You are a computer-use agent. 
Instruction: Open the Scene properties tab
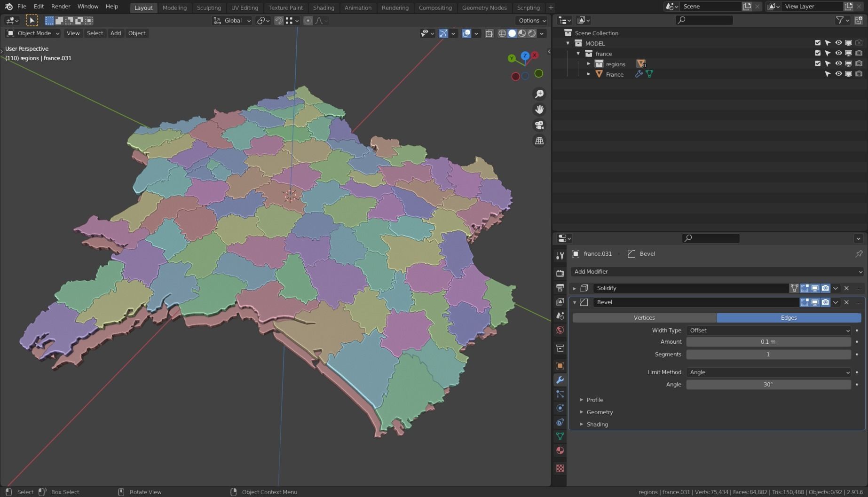pyautogui.click(x=560, y=316)
